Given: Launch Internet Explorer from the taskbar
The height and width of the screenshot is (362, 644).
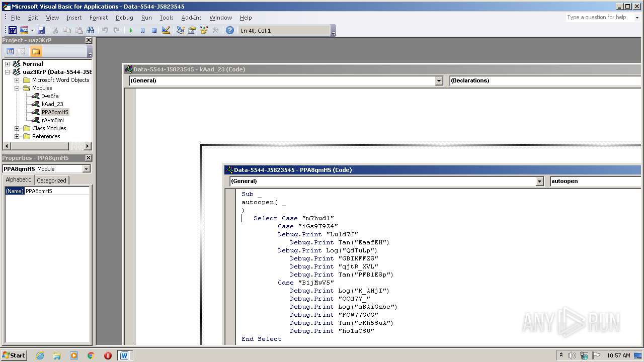Looking at the screenshot, I should click(x=40, y=355).
